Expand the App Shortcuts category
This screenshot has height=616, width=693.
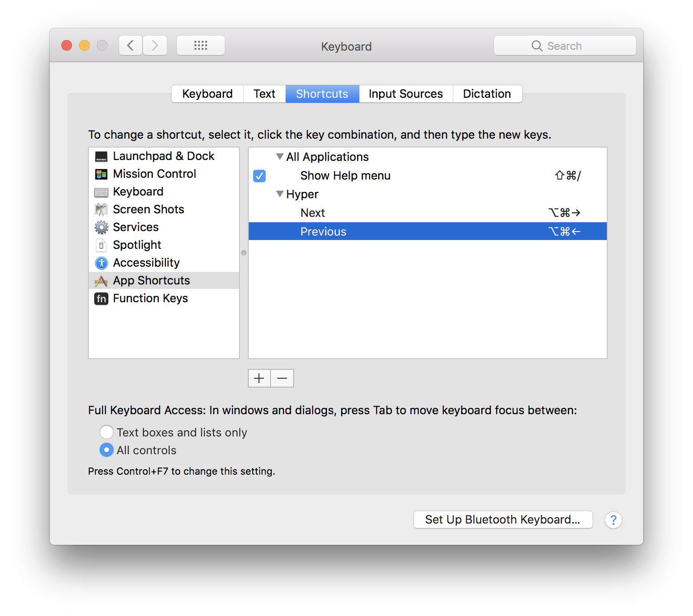pos(151,280)
